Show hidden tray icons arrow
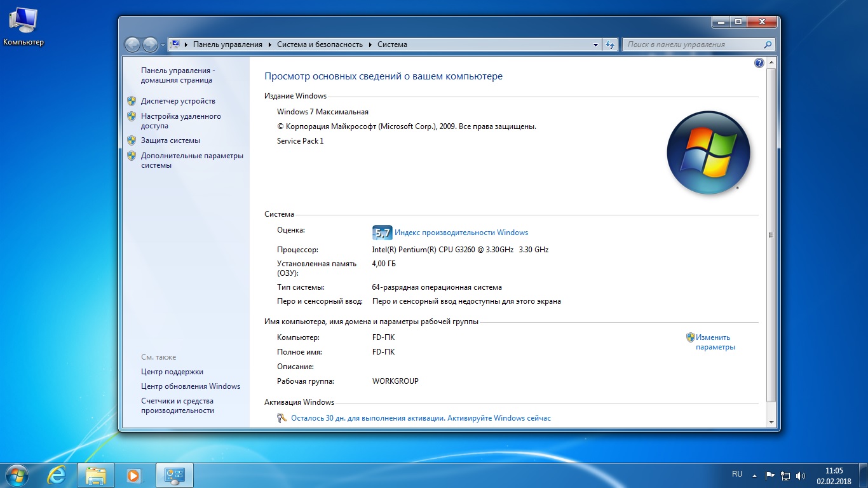 tap(754, 475)
